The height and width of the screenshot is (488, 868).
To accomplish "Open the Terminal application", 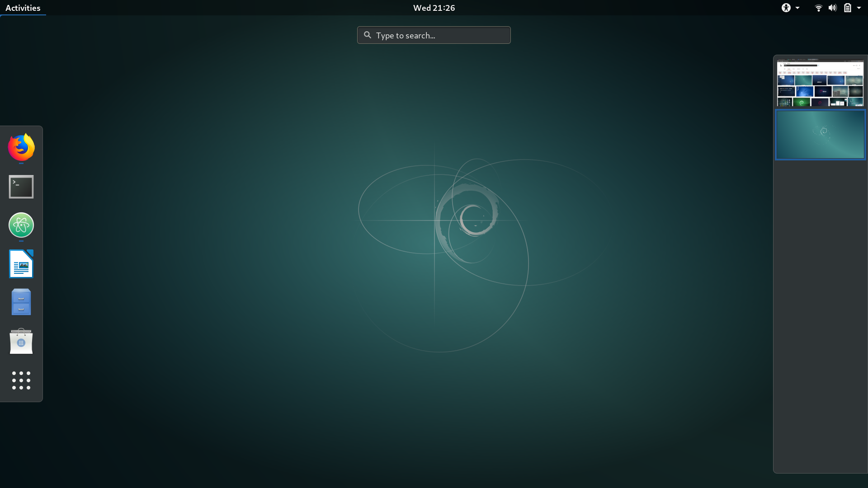I will (21, 187).
